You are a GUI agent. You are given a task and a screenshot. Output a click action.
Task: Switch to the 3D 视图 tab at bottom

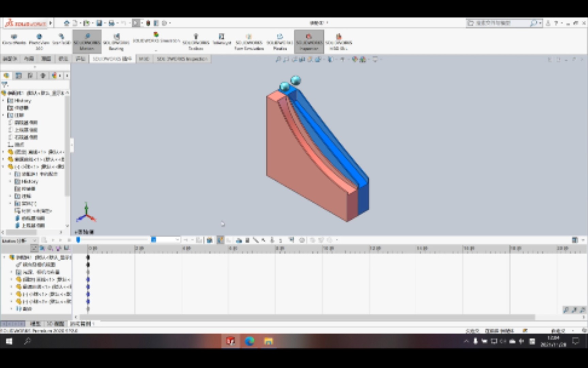pos(55,323)
